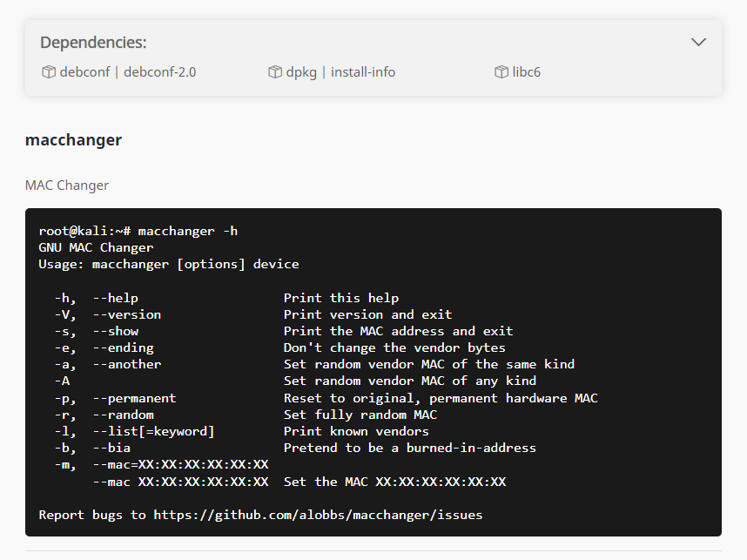Click the GNU MAC Changer text line
This screenshot has width=747, height=560.
tap(95, 246)
